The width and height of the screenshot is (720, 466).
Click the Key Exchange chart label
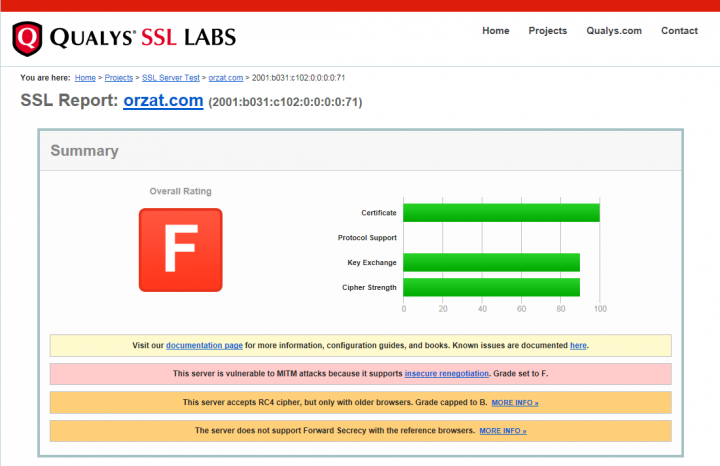click(x=371, y=263)
